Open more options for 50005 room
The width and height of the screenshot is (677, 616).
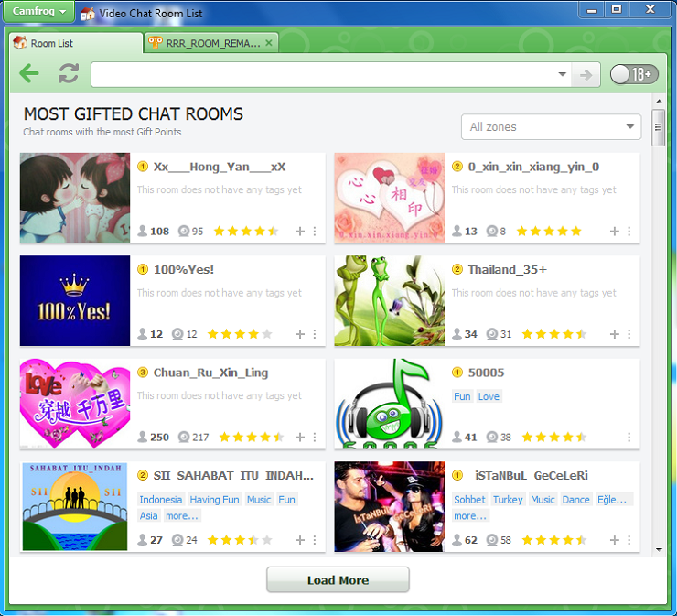629,438
